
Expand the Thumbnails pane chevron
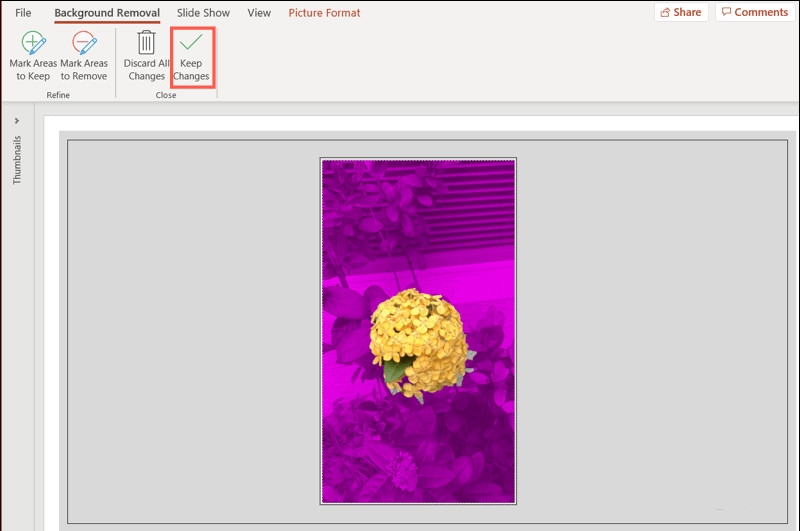tap(17, 121)
